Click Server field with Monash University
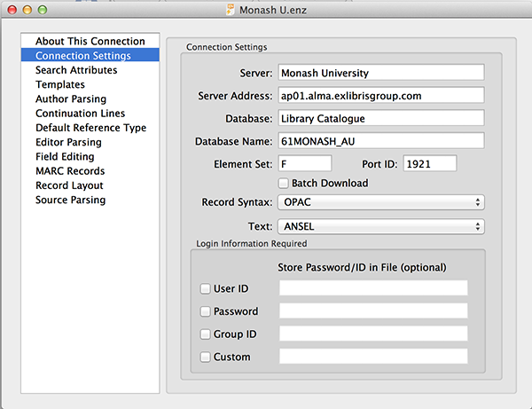The width and height of the screenshot is (532, 409). tap(381, 73)
